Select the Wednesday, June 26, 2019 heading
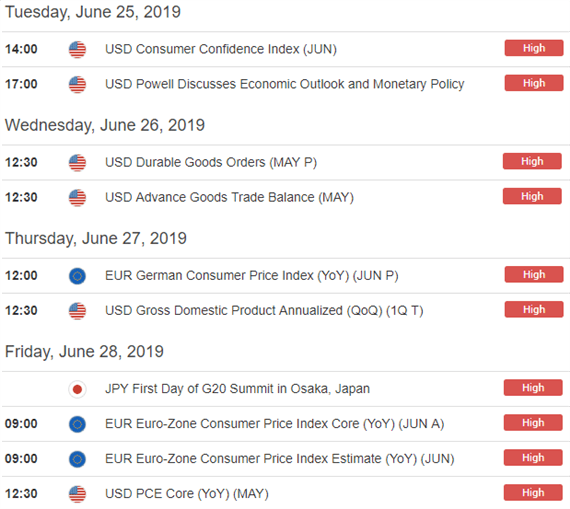The height and width of the screenshot is (509, 570). point(105,125)
